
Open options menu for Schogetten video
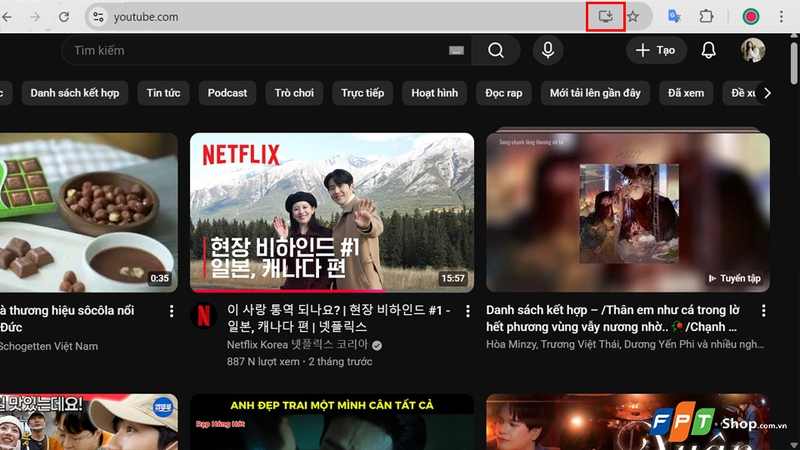click(x=171, y=311)
